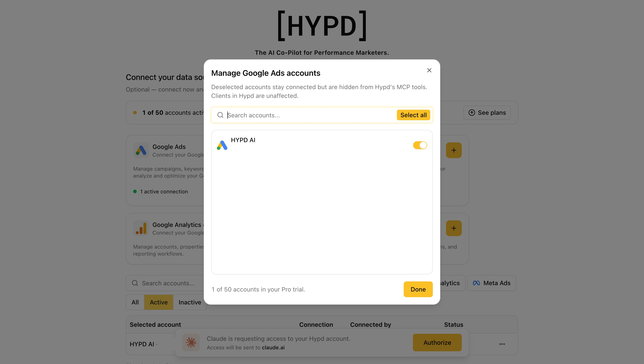Open the three-dot menu in HYPD AI table row
The width and height of the screenshot is (644, 364).
pyautogui.click(x=502, y=344)
